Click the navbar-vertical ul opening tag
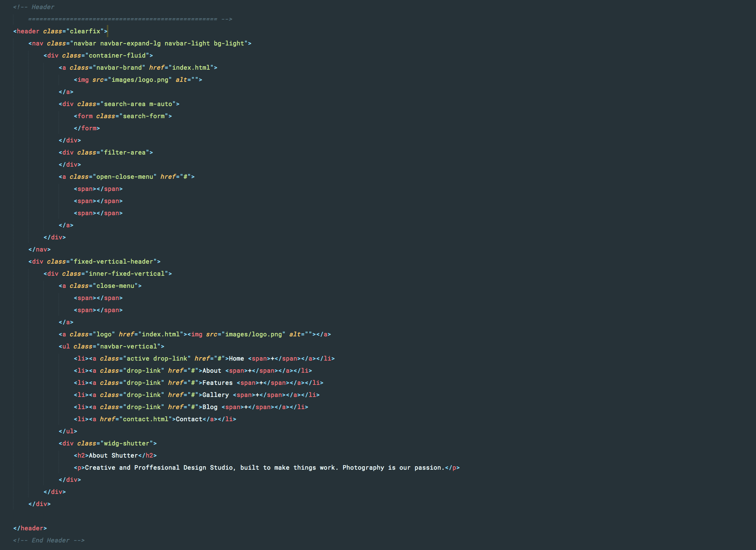756x550 pixels. point(111,346)
